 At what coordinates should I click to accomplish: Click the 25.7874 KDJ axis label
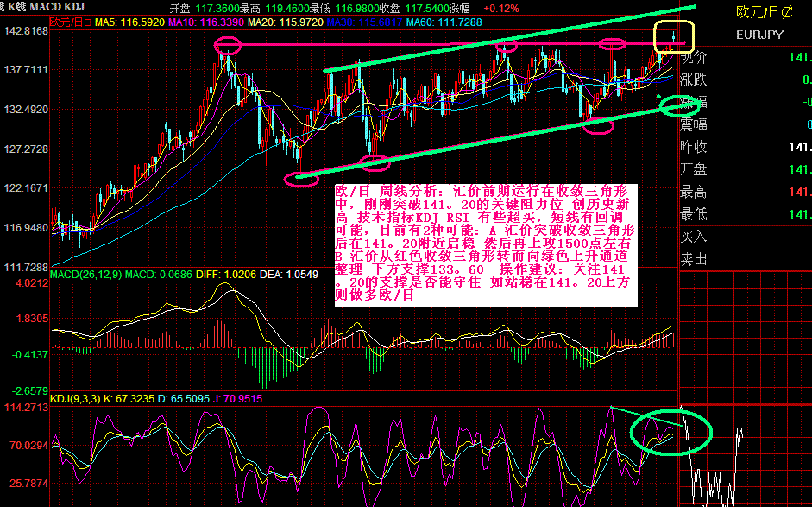point(28,483)
